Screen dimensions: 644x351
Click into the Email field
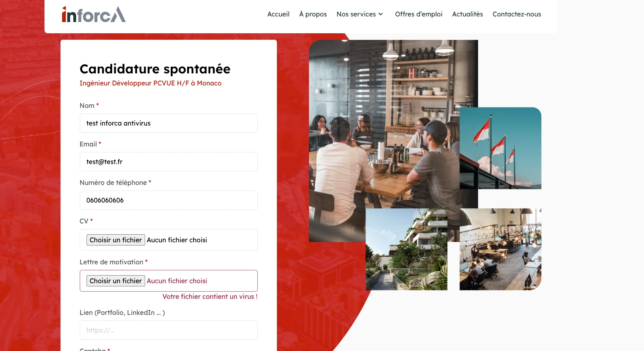coord(168,162)
